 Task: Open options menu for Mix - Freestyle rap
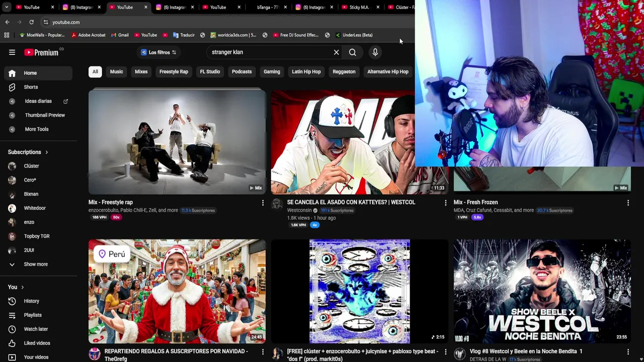tap(263, 203)
